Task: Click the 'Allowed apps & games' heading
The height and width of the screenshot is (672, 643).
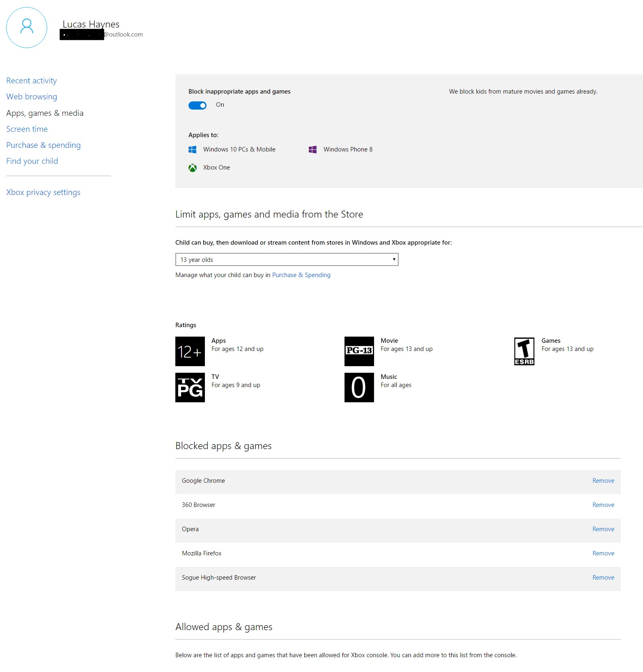Action: point(224,627)
